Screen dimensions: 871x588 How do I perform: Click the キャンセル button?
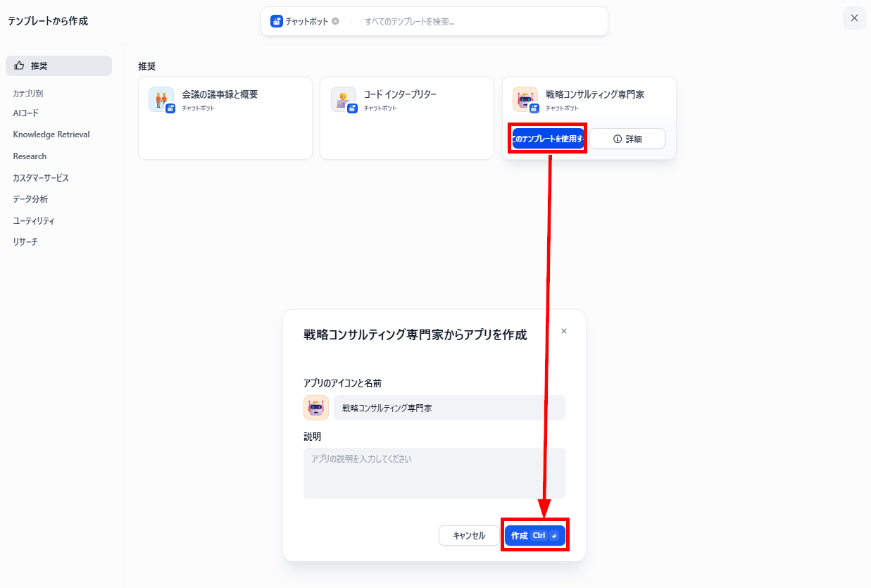(469, 535)
